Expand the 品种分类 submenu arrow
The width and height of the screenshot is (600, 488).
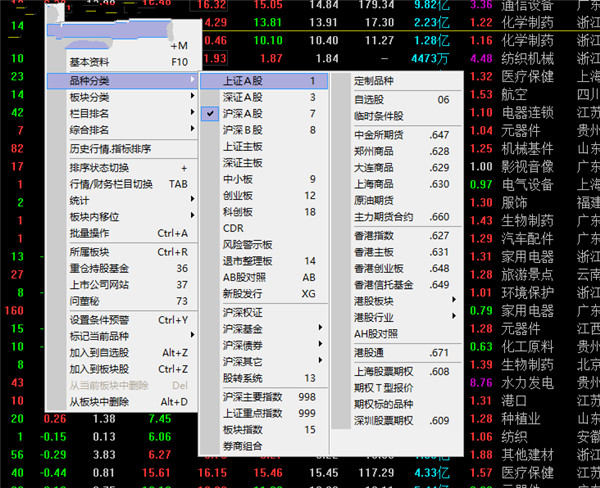coord(192,80)
